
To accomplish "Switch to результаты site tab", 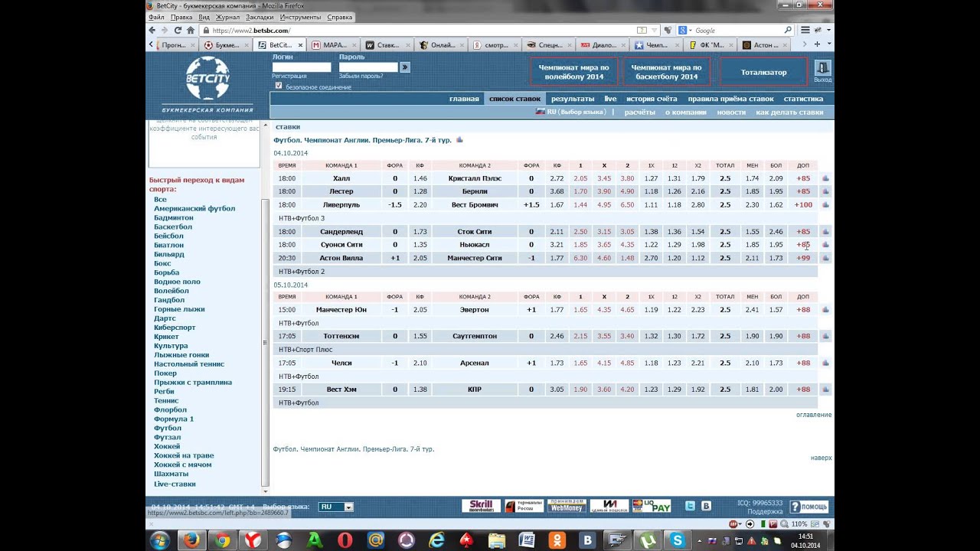I will pos(573,99).
